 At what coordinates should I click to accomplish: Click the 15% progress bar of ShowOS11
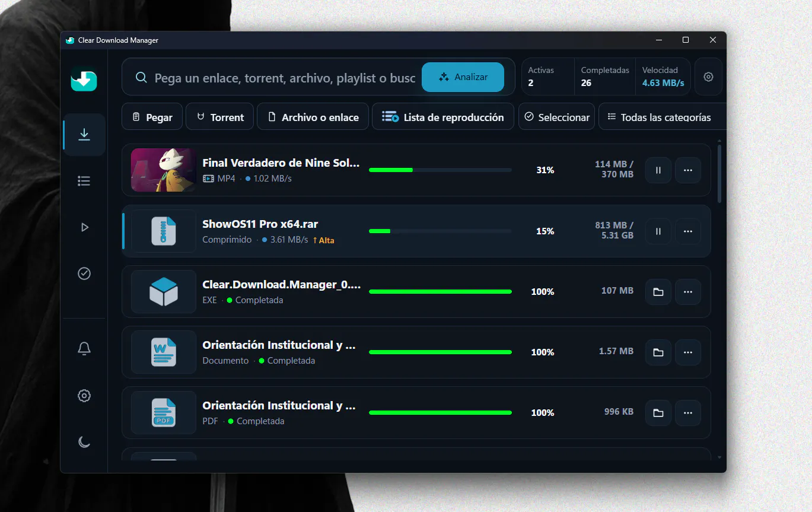tap(440, 231)
